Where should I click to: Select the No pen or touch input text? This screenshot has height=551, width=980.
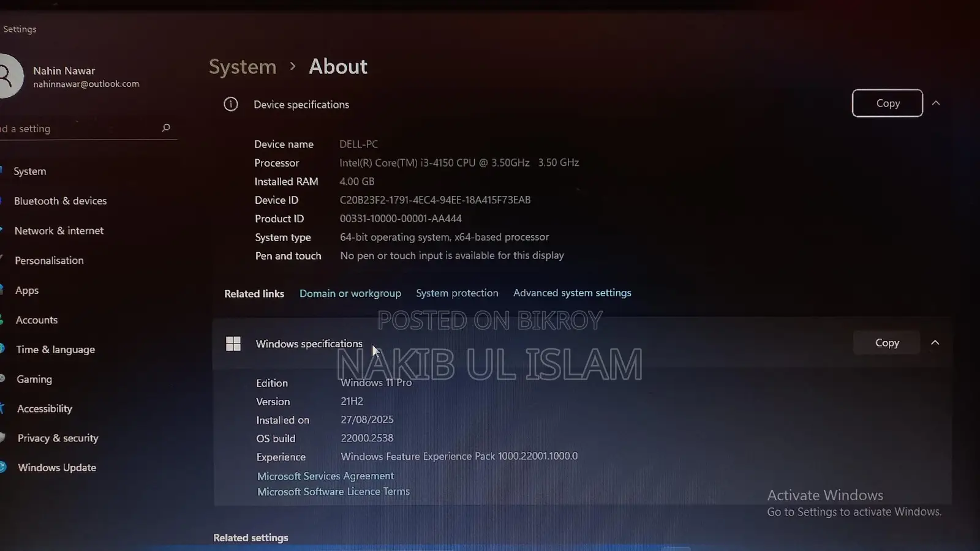point(452,255)
